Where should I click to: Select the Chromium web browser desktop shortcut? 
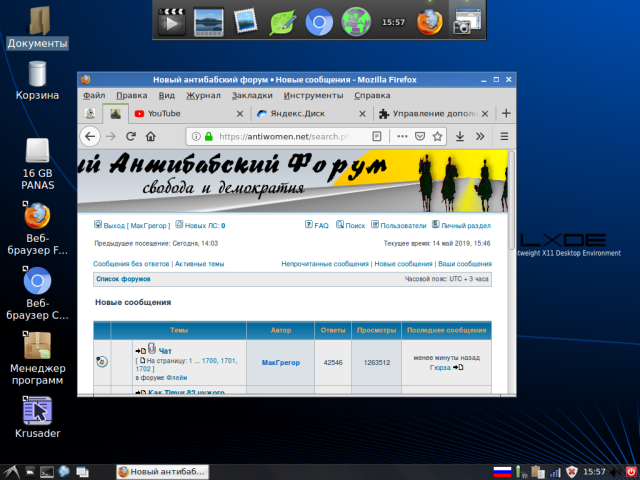coord(37,294)
